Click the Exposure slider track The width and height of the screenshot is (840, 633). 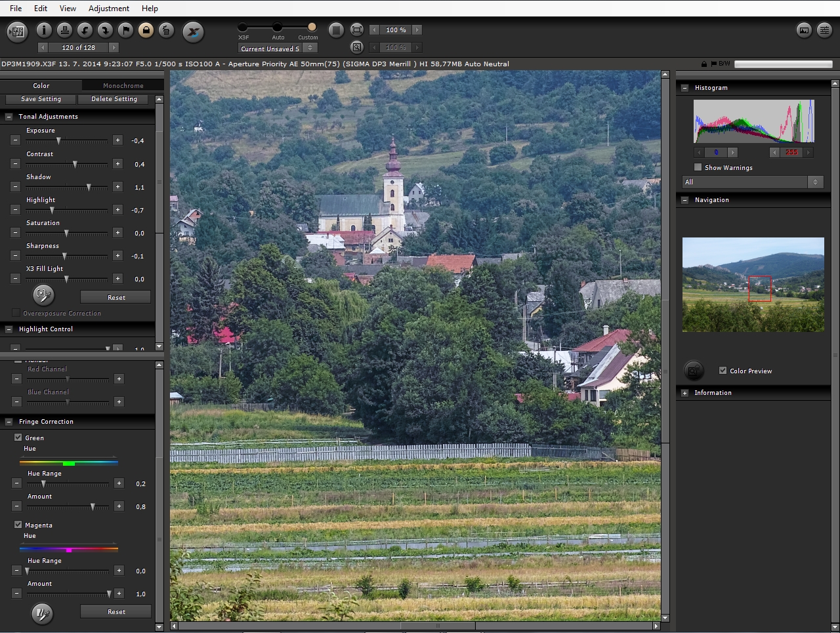pos(66,141)
